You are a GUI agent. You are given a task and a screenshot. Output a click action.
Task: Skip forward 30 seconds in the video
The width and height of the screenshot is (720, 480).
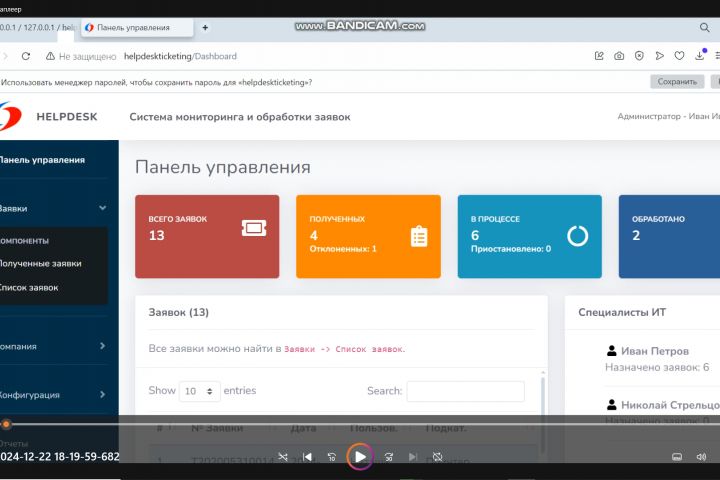pos(388,457)
